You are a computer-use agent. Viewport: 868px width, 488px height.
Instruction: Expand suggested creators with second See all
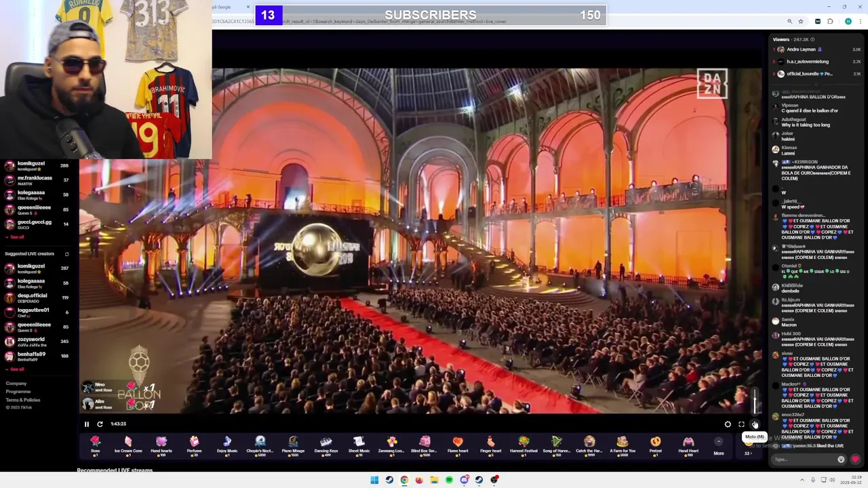(15, 369)
